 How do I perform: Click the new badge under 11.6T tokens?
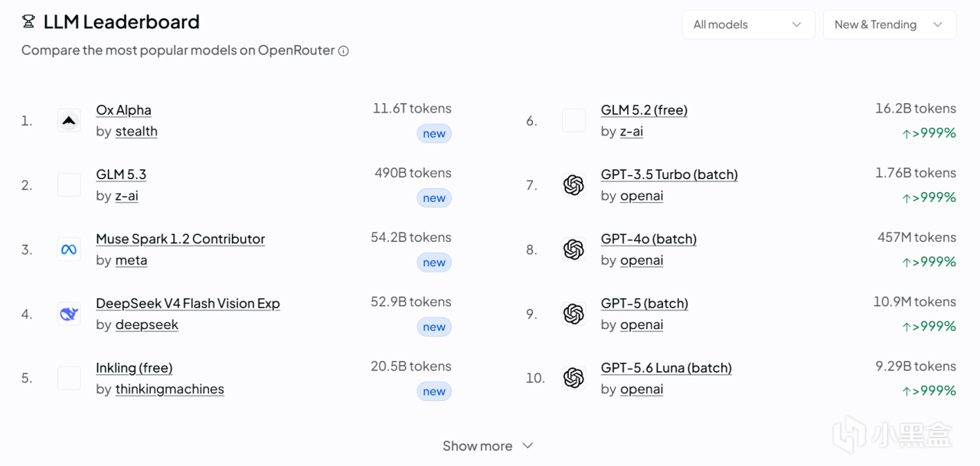pyautogui.click(x=434, y=134)
